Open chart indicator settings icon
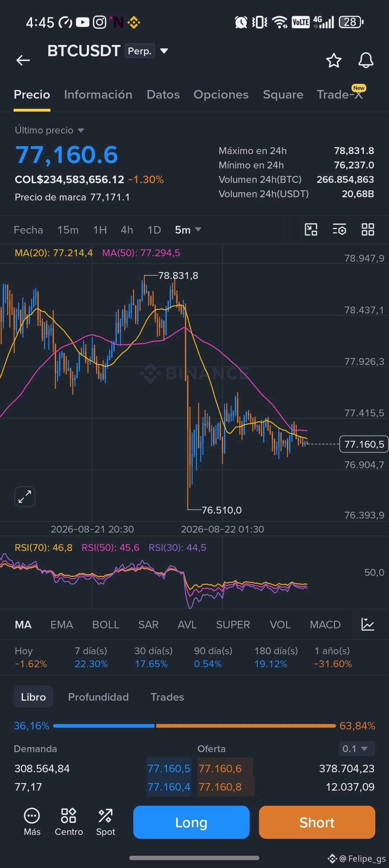The width and height of the screenshot is (389, 868). (339, 230)
